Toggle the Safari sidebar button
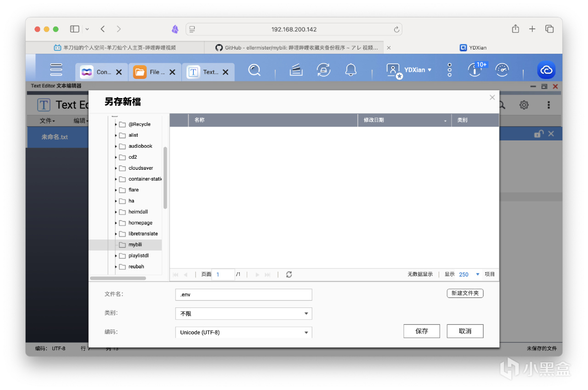 pos(74,29)
